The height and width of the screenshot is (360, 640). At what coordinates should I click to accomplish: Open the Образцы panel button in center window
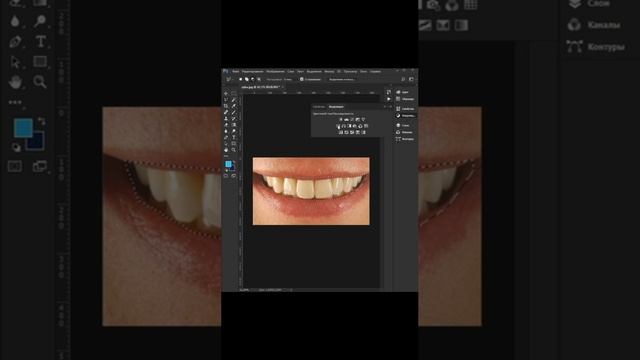[405, 99]
